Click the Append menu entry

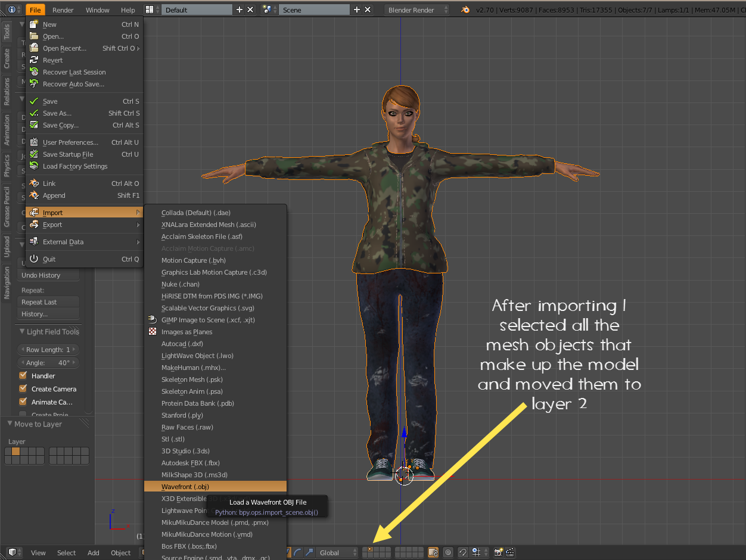[84, 195]
